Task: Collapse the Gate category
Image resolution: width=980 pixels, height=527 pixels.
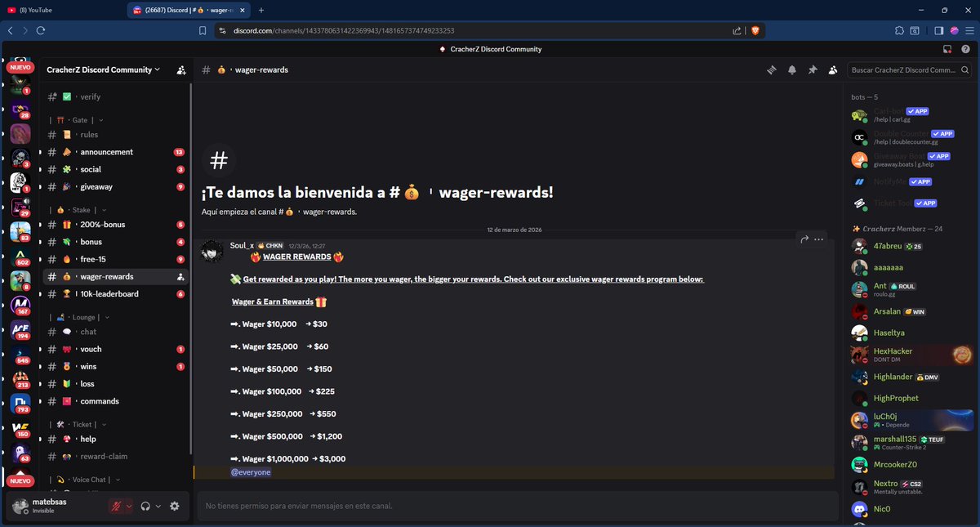Action: coord(80,120)
